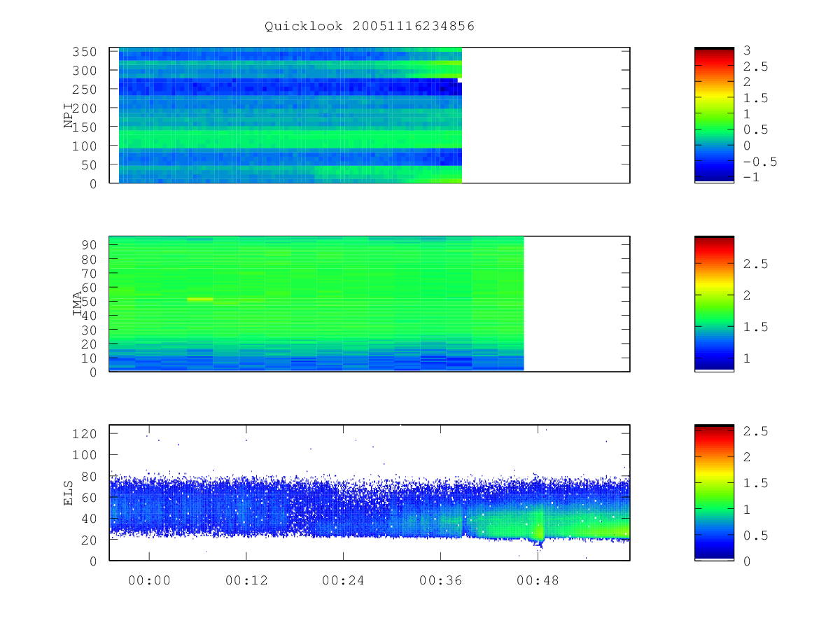This screenshot has height=630, width=840.
Task: Click the NPI panel color scale bar
Action: point(714,115)
